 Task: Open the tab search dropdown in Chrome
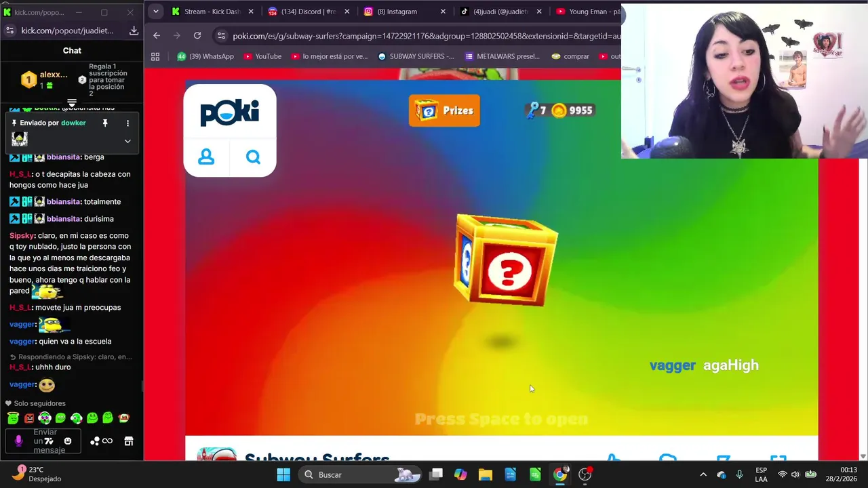tap(155, 12)
